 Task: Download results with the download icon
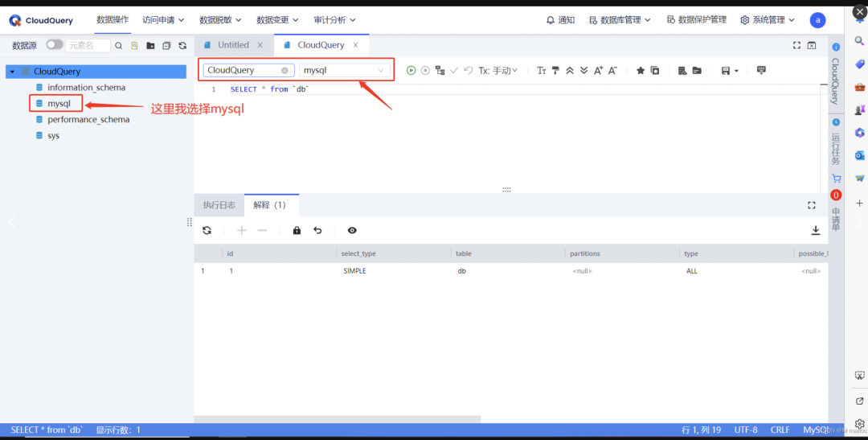(x=816, y=231)
